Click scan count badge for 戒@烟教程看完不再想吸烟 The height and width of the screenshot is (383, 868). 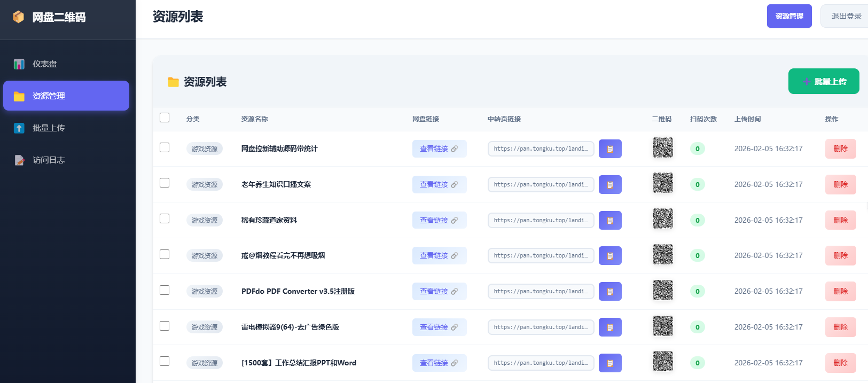pos(698,255)
